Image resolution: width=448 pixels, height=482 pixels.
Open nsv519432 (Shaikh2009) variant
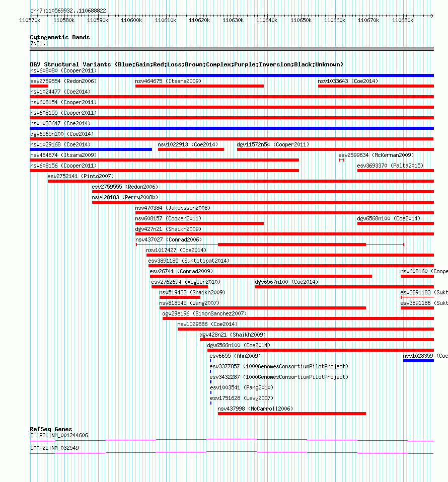coord(192,292)
